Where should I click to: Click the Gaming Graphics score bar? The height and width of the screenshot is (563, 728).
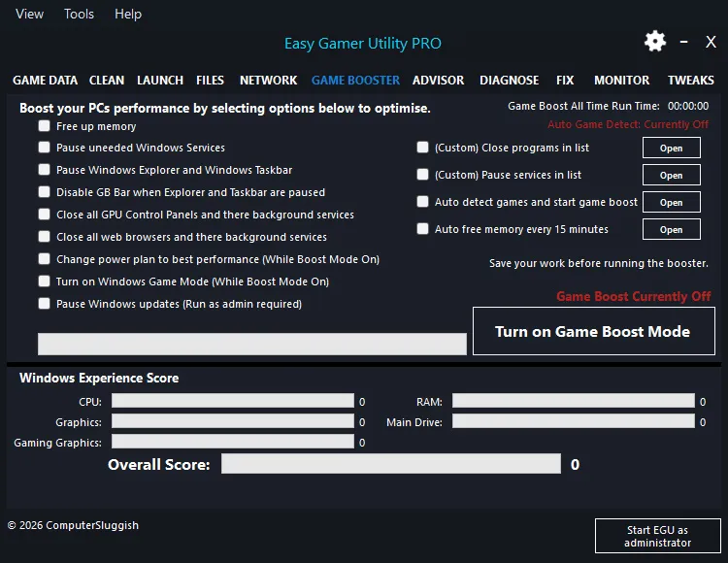[233, 442]
